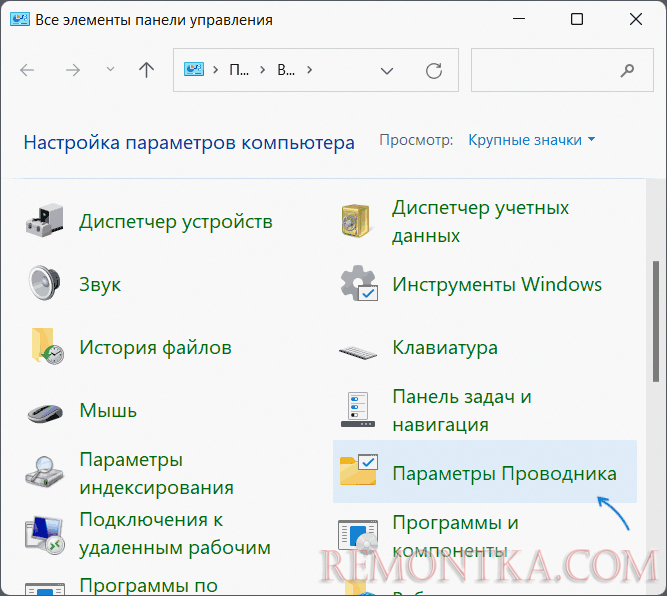Refresh the control panel view
This screenshot has width=667, height=596.
[x=434, y=70]
